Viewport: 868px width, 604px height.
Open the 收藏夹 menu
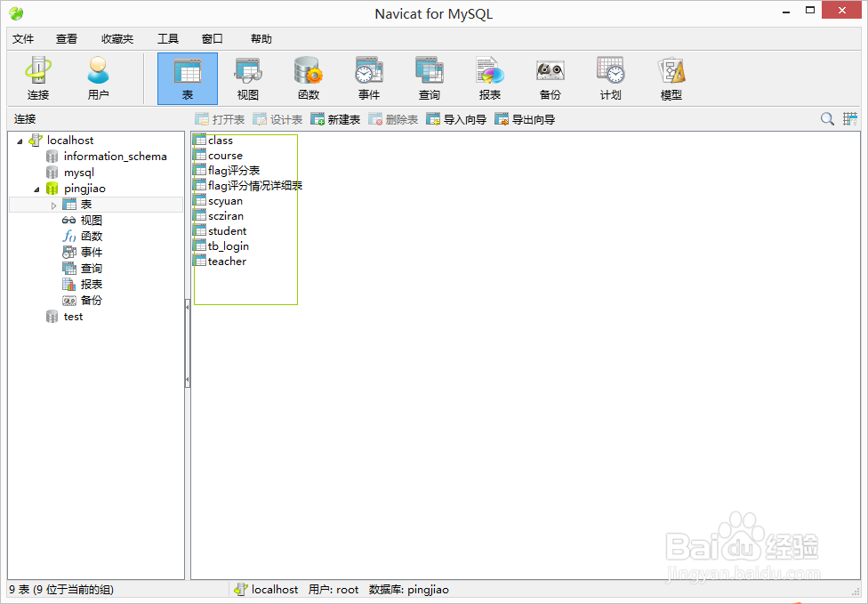[117, 39]
